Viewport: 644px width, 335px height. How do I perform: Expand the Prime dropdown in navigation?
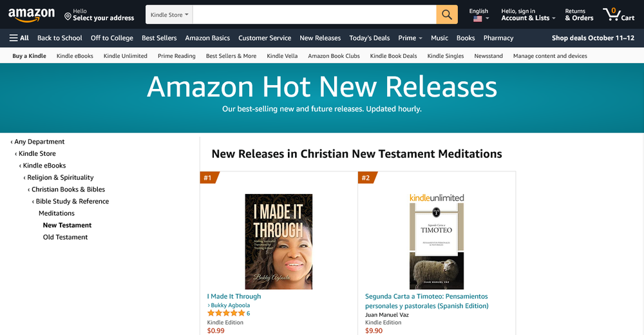[x=410, y=38]
